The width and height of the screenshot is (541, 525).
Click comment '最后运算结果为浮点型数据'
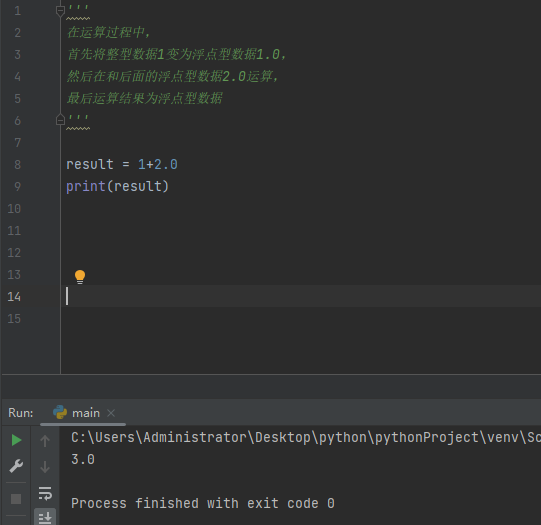[145, 98]
